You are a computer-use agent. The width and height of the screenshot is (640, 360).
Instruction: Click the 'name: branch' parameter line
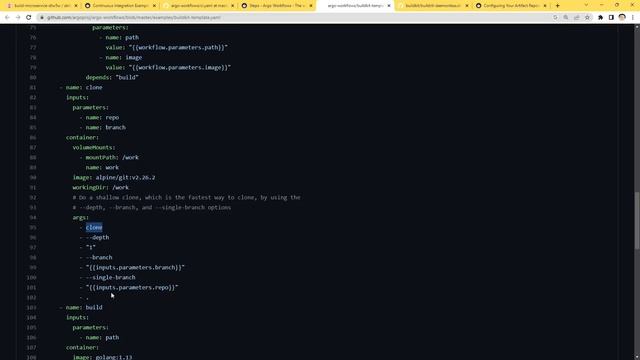(102, 127)
